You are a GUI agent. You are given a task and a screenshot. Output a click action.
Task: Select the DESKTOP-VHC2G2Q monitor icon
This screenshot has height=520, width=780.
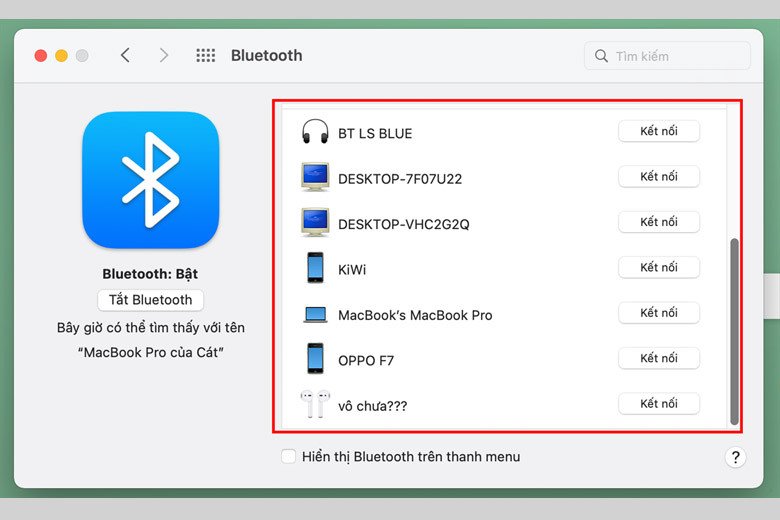[x=315, y=222]
